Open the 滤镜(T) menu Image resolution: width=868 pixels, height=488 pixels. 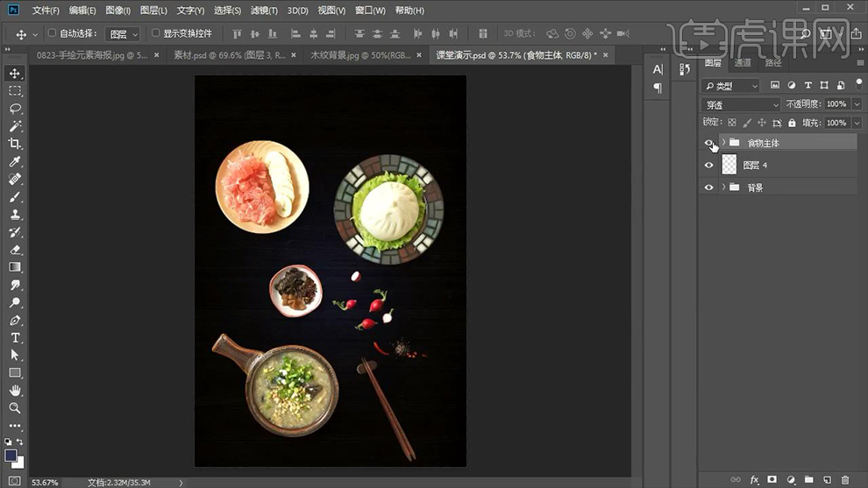[x=264, y=11]
